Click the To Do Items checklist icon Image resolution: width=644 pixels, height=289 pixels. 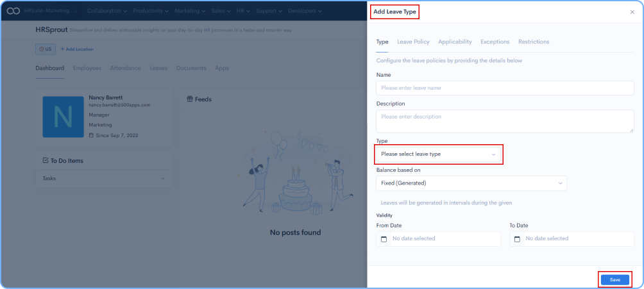click(x=46, y=161)
